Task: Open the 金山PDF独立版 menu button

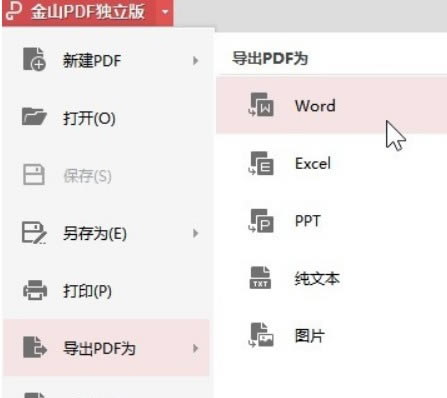Action: 87,13
